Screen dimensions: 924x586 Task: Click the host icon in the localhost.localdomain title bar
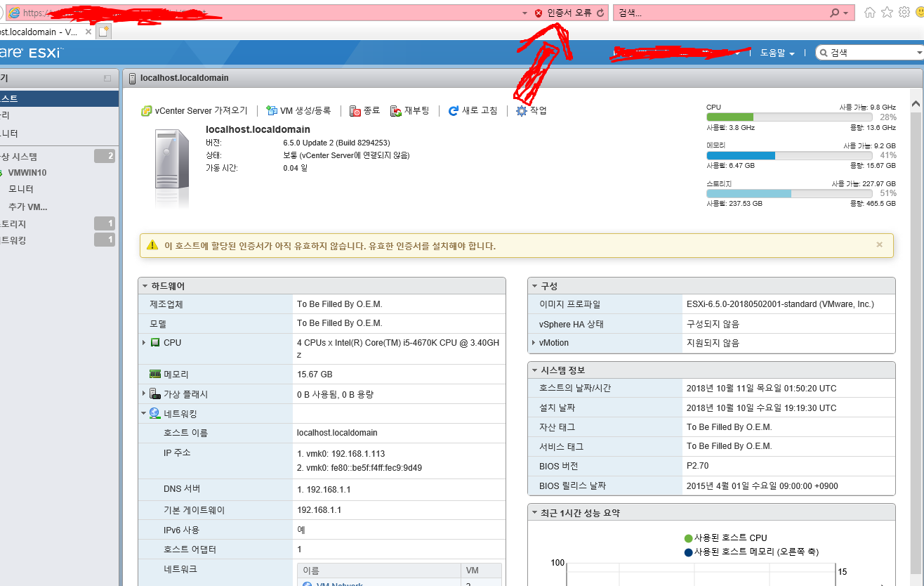(132, 78)
